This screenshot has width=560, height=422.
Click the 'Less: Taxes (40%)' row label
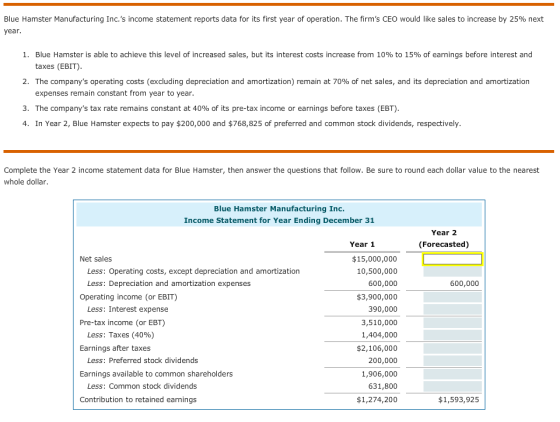click(x=121, y=335)
